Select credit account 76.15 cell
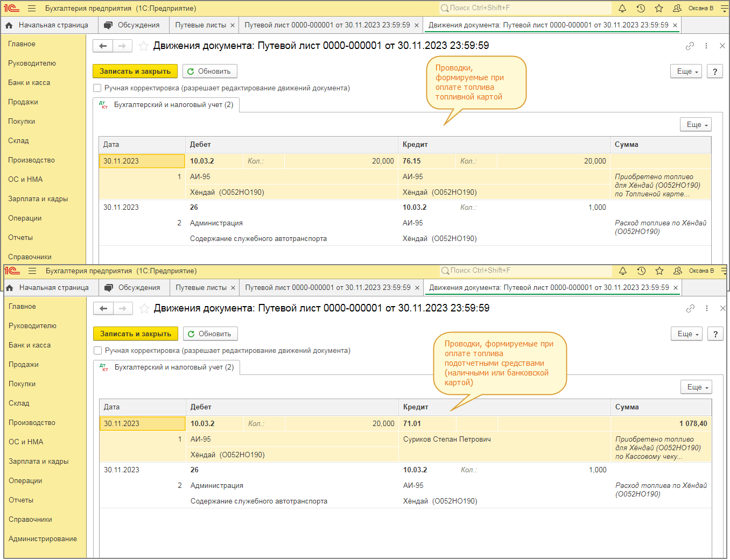 coord(426,161)
